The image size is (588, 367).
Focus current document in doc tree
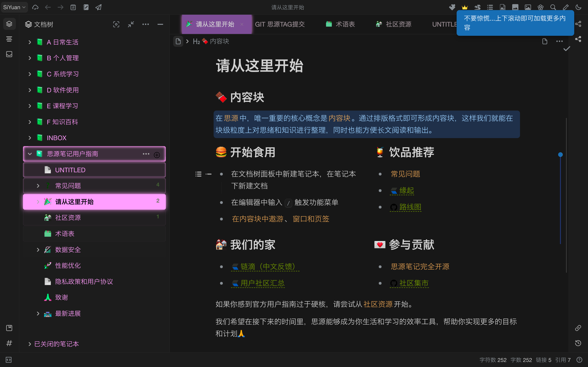point(116,24)
